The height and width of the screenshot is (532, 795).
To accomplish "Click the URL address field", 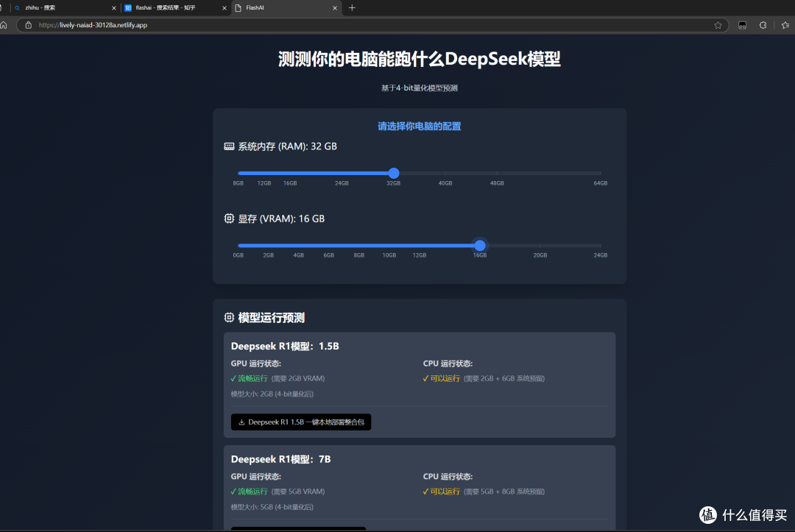I will tap(372, 25).
